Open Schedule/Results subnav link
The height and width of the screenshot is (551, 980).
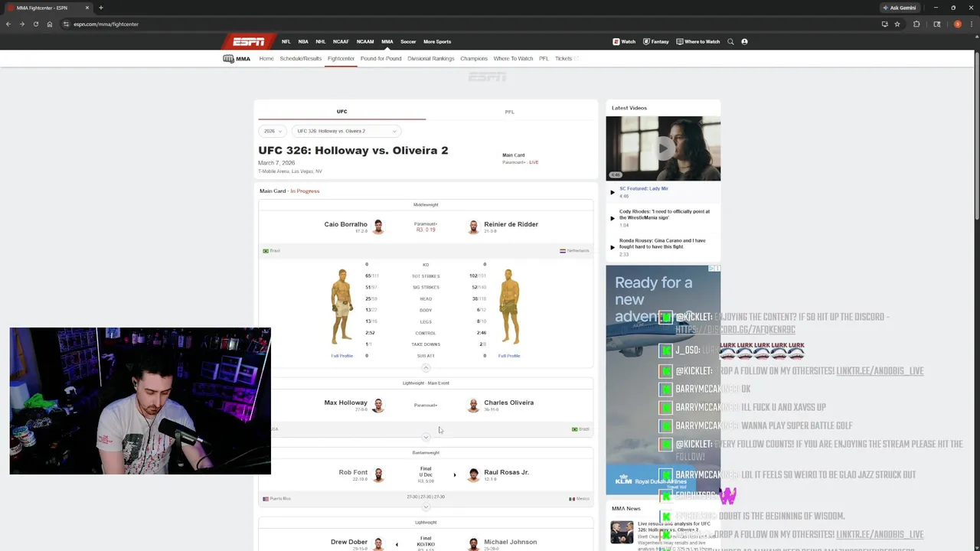301,58
